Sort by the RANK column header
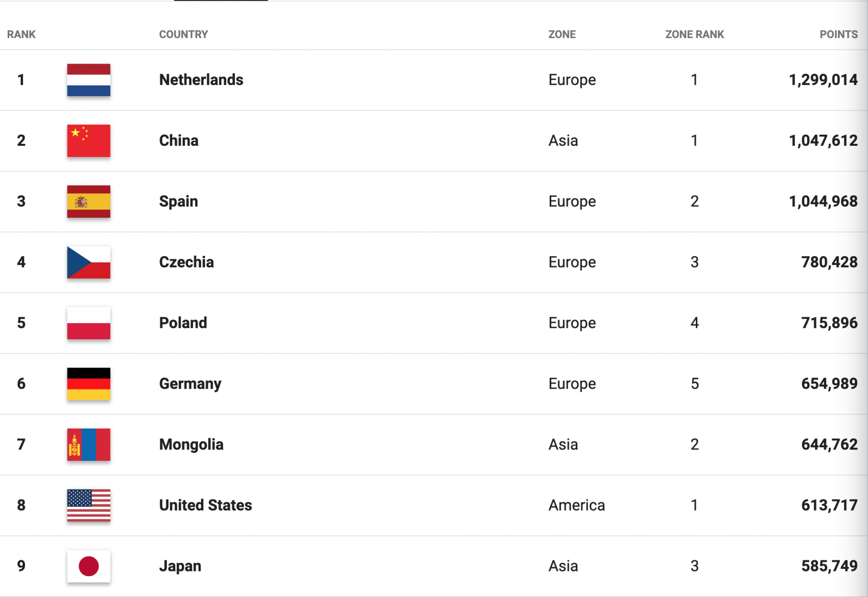This screenshot has width=868, height=597. [x=21, y=34]
